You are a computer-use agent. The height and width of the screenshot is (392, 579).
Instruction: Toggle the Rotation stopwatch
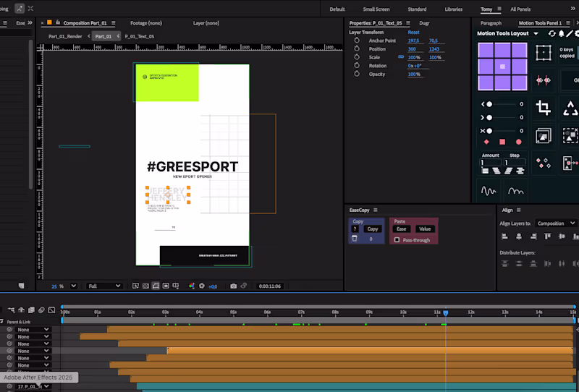pos(357,65)
